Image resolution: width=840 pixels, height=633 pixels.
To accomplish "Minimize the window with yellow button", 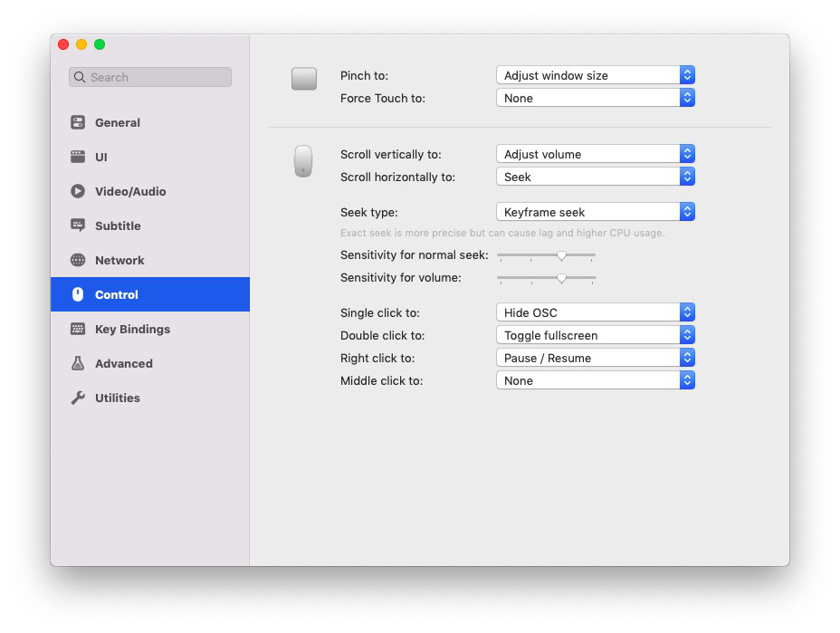I will (x=81, y=44).
